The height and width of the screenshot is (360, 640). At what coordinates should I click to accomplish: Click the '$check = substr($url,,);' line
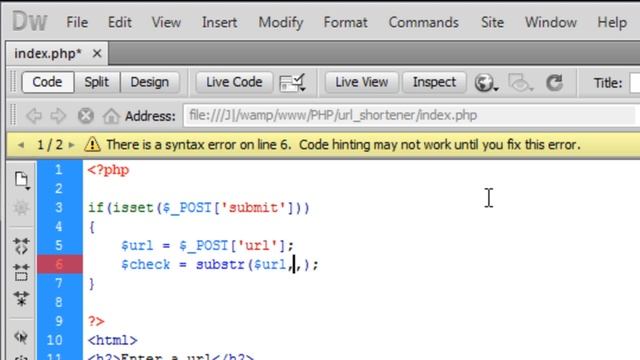pyautogui.click(x=220, y=264)
